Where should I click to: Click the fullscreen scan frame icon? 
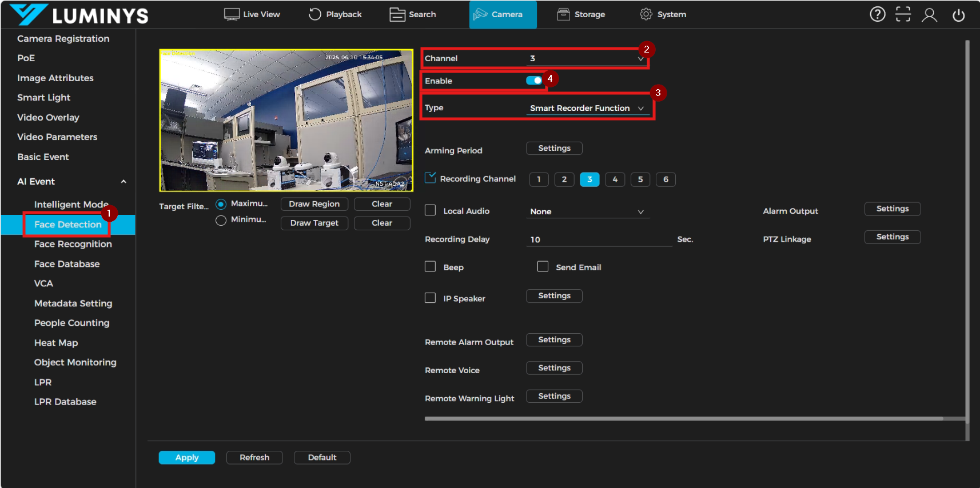[903, 14]
